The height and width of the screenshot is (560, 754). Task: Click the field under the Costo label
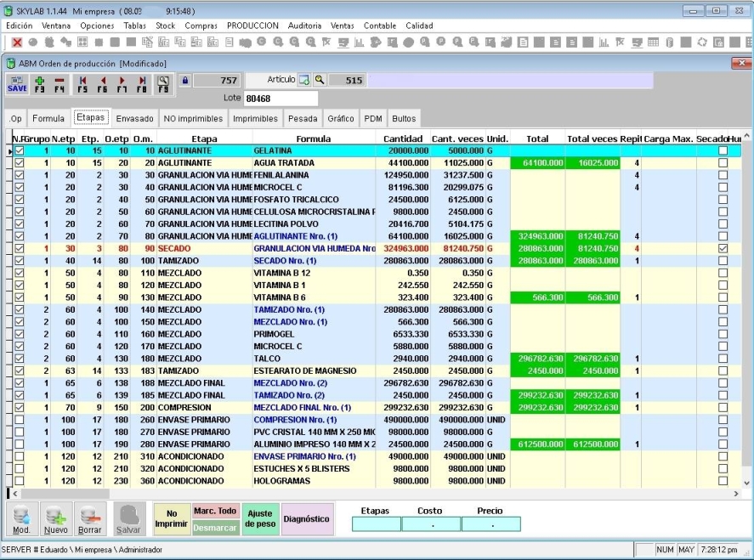click(x=431, y=524)
